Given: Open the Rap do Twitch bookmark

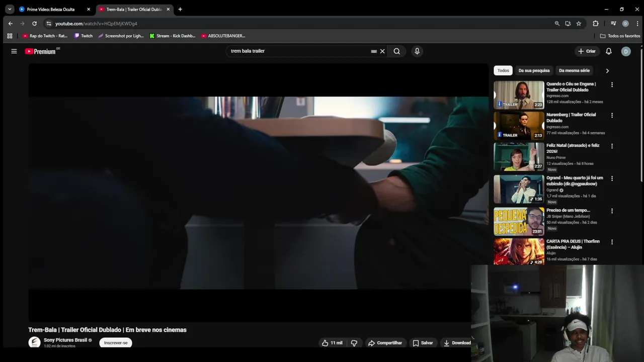Looking at the screenshot, I should click(45, 36).
